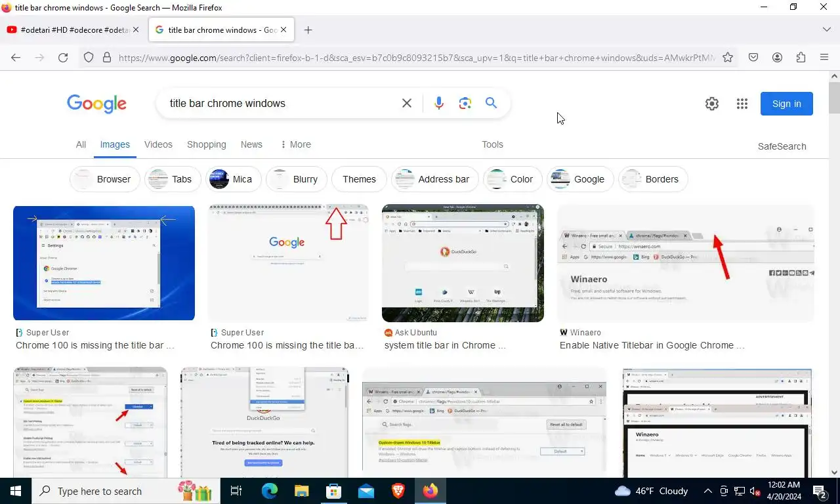
Task: Open the 46°F Cloudy weather widget
Action: pyautogui.click(x=651, y=491)
